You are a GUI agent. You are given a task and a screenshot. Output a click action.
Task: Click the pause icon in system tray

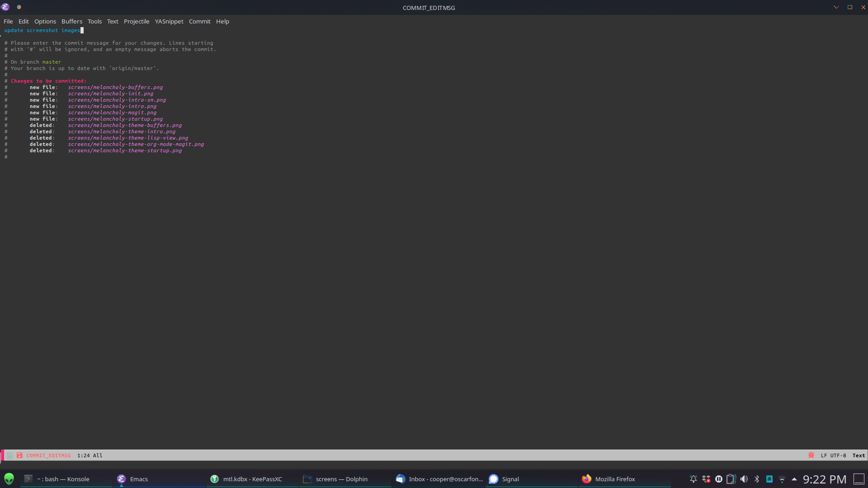pos(719,479)
